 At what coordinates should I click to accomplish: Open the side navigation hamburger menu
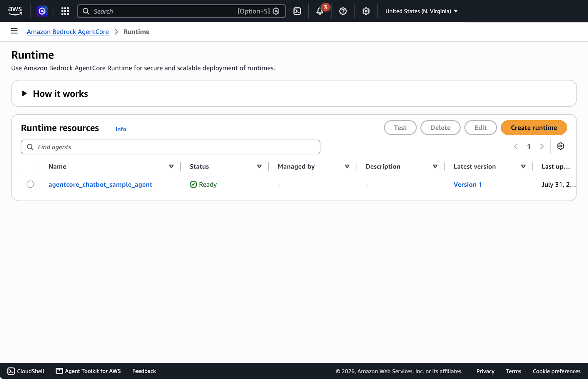click(14, 31)
